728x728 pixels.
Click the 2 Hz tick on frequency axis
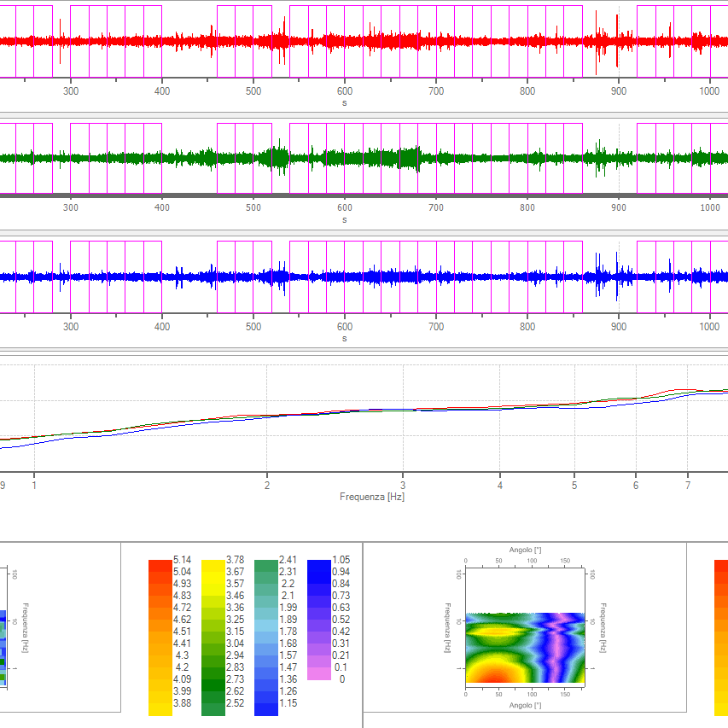(267, 485)
